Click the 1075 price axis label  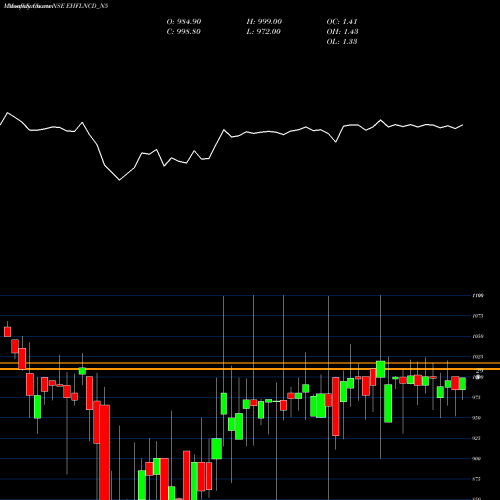coord(478,316)
